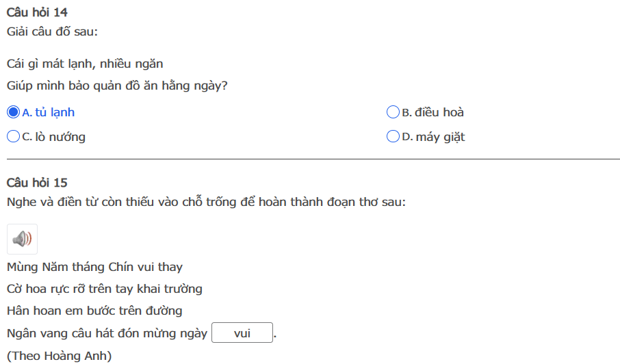Click poem line "Mùng Năm tháng Chín vui thay"
This screenshot has height=364, width=620.
coord(94,267)
